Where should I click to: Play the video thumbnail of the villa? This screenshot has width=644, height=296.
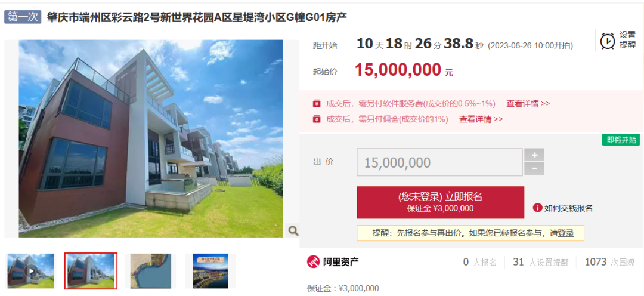(31, 270)
